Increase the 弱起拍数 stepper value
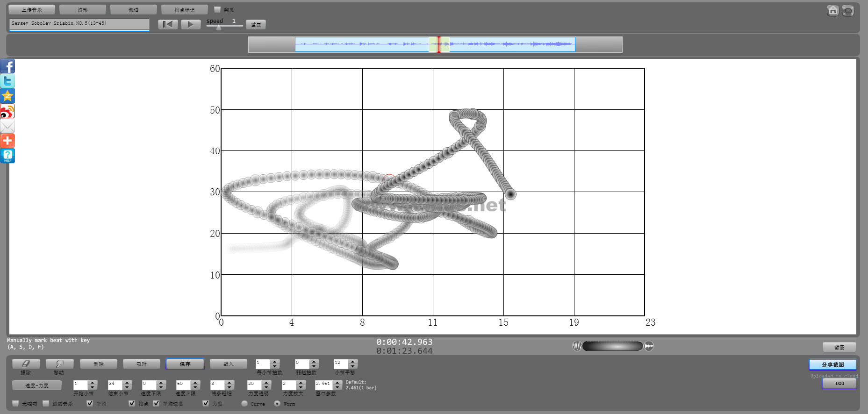The image size is (868, 414). click(x=314, y=361)
